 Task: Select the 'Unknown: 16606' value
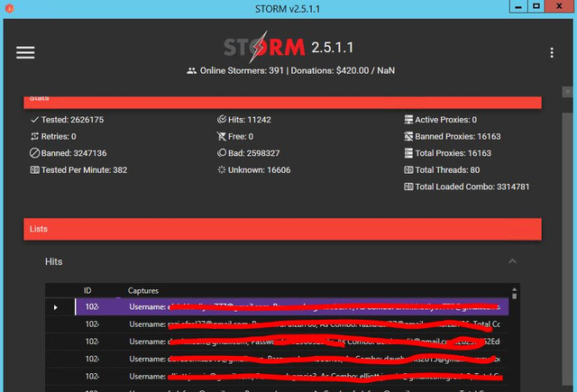[259, 170]
